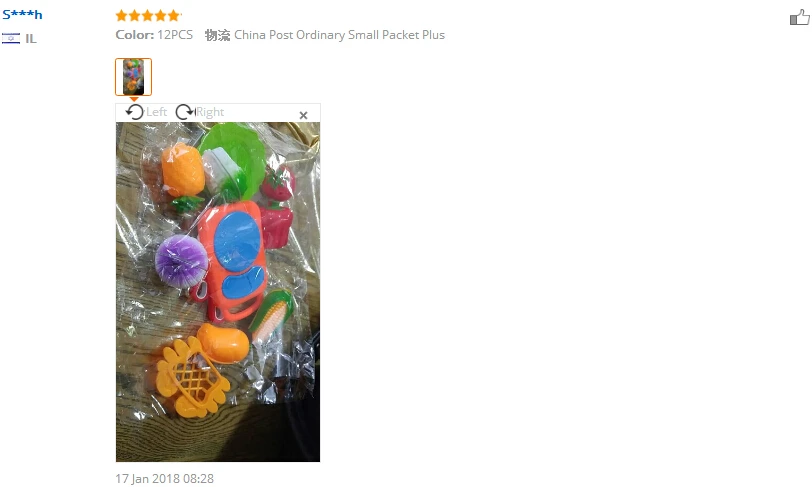Click the 物流 logistics label
Screen dimensions: 812x487
pos(218,35)
